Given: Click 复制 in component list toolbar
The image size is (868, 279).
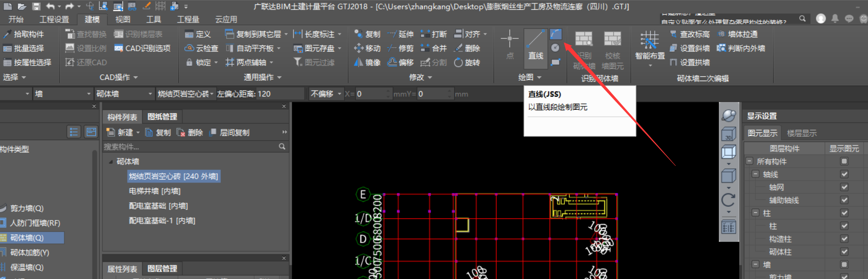Looking at the screenshot, I should click(158, 132).
